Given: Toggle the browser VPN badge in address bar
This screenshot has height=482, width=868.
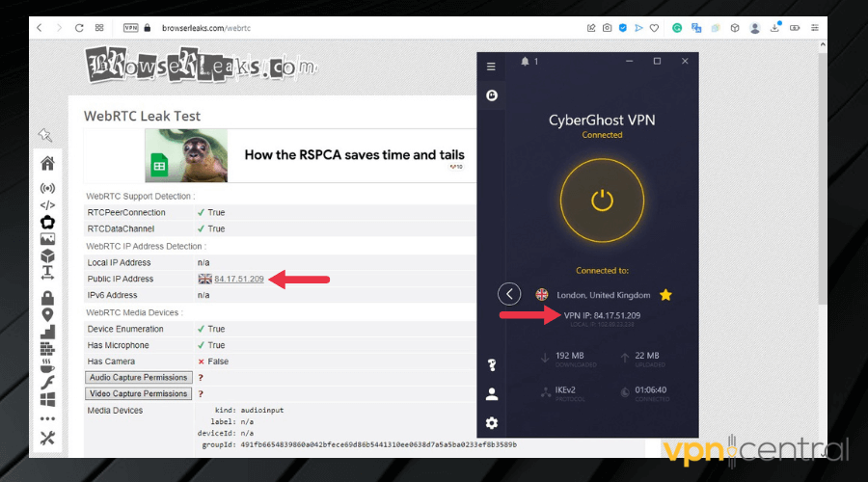Looking at the screenshot, I should click(x=131, y=28).
